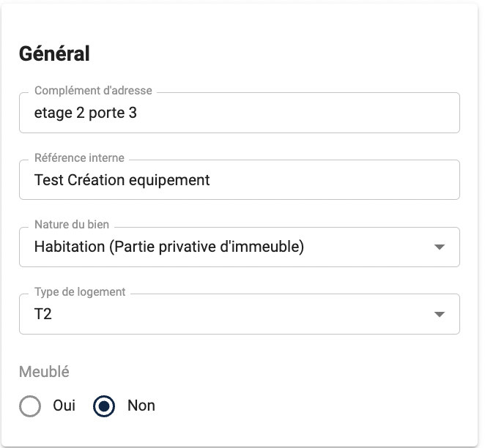Click the "Complément d'adresse" floating label
Image resolution: width=485 pixels, height=448 pixels.
point(93,91)
